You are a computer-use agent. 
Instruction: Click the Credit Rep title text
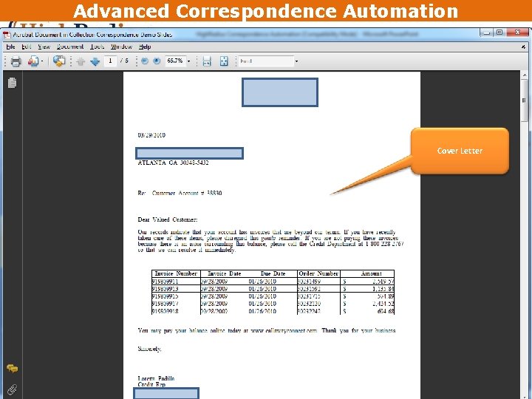coord(151,384)
